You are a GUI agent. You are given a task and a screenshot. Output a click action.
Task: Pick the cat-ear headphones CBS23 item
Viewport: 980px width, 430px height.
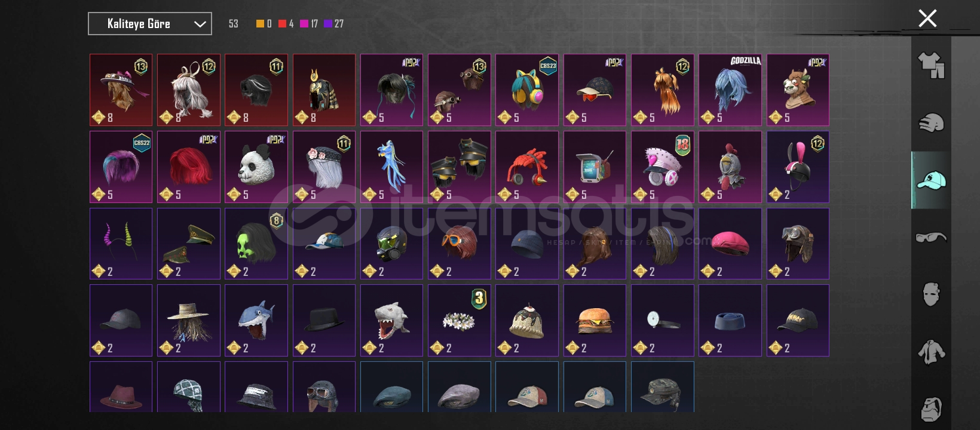coord(527,90)
